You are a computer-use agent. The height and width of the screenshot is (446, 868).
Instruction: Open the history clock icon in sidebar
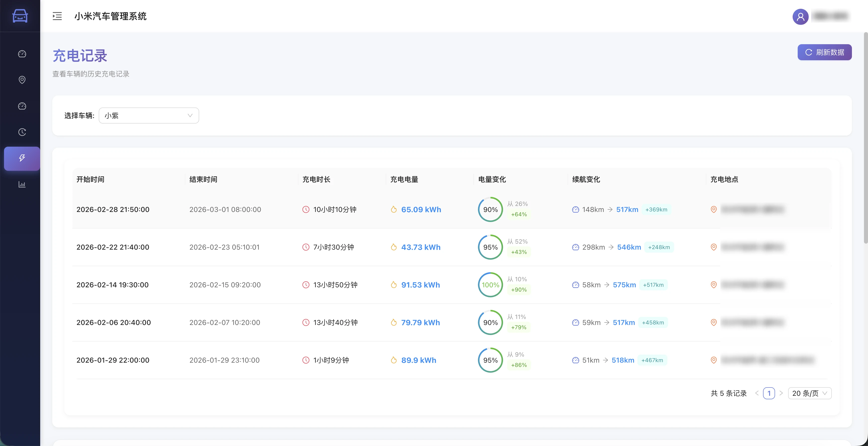(x=22, y=132)
